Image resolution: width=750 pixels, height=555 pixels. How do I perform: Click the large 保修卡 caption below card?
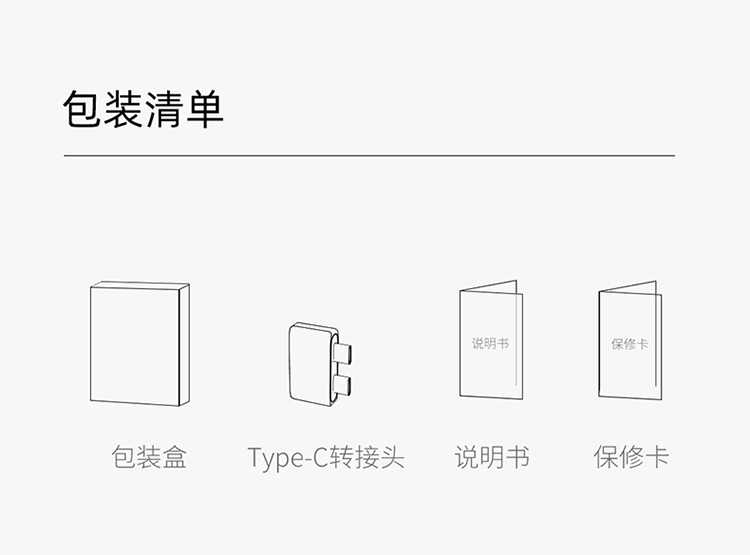[631, 457]
